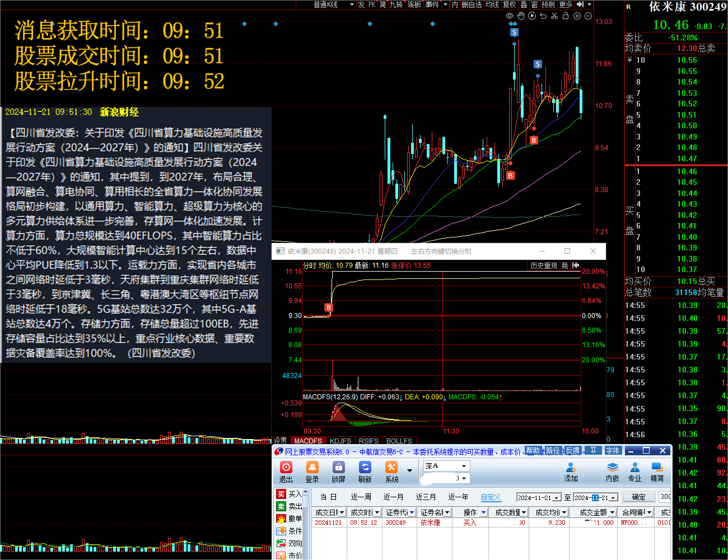The width and height of the screenshot is (728, 560).
Task: Open the 操作 column filter dropdown
Action: [483, 512]
